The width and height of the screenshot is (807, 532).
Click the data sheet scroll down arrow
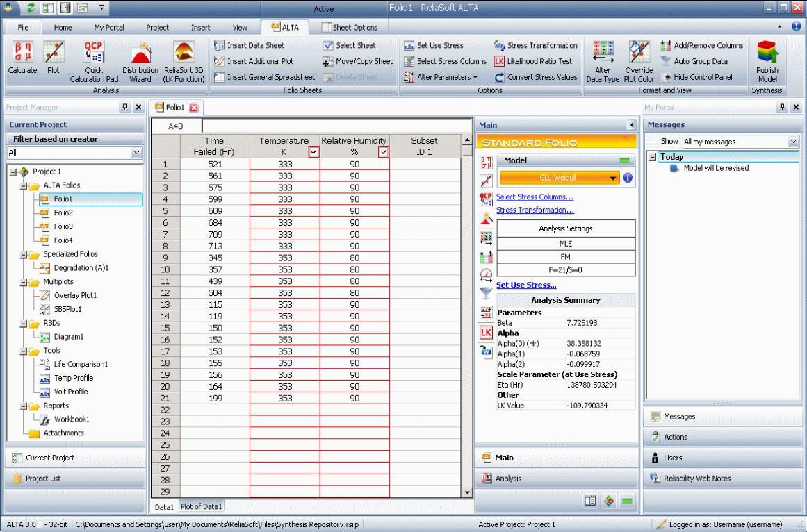tap(467, 492)
